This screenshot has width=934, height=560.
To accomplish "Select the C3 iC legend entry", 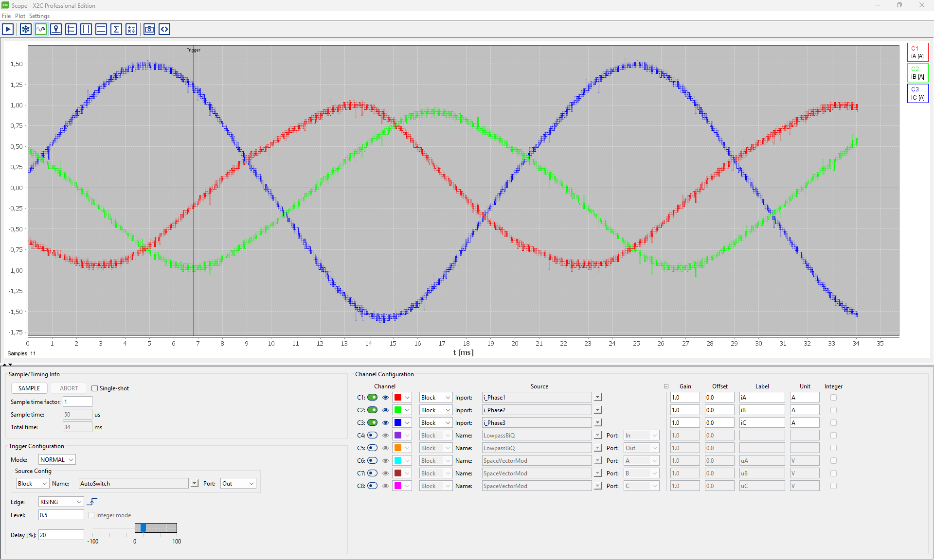I will [x=918, y=93].
